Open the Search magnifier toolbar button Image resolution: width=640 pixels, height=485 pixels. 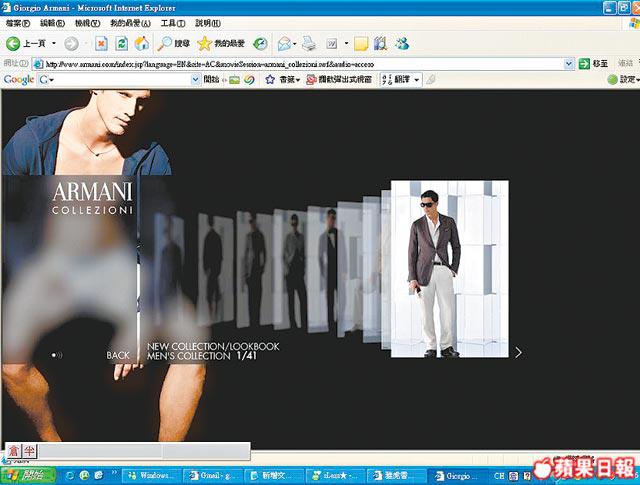pos(174,43)
